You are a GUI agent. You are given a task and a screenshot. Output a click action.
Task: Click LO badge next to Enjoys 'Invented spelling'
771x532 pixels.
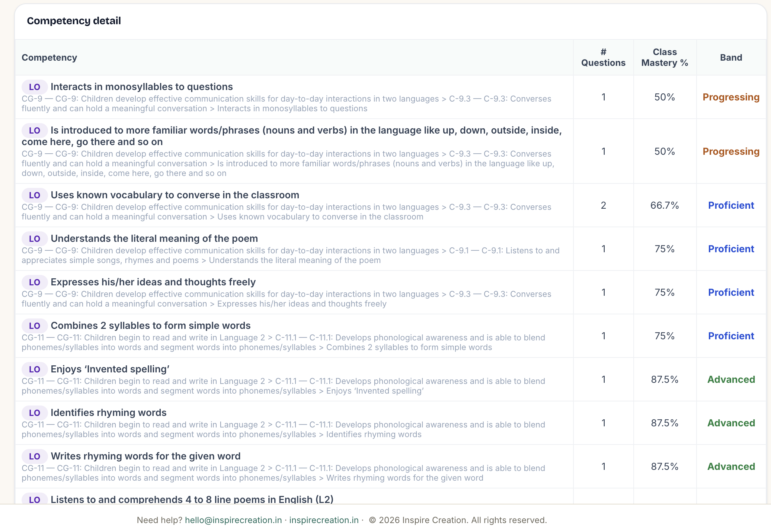[34, 369]
